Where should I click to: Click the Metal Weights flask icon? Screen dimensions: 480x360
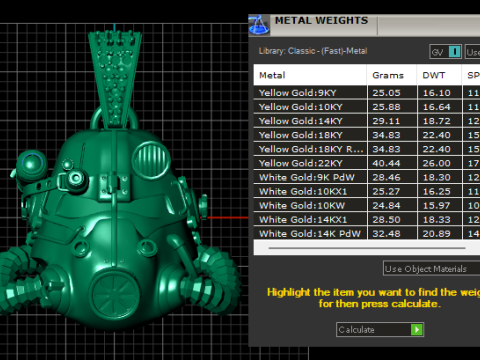[259, 25]
